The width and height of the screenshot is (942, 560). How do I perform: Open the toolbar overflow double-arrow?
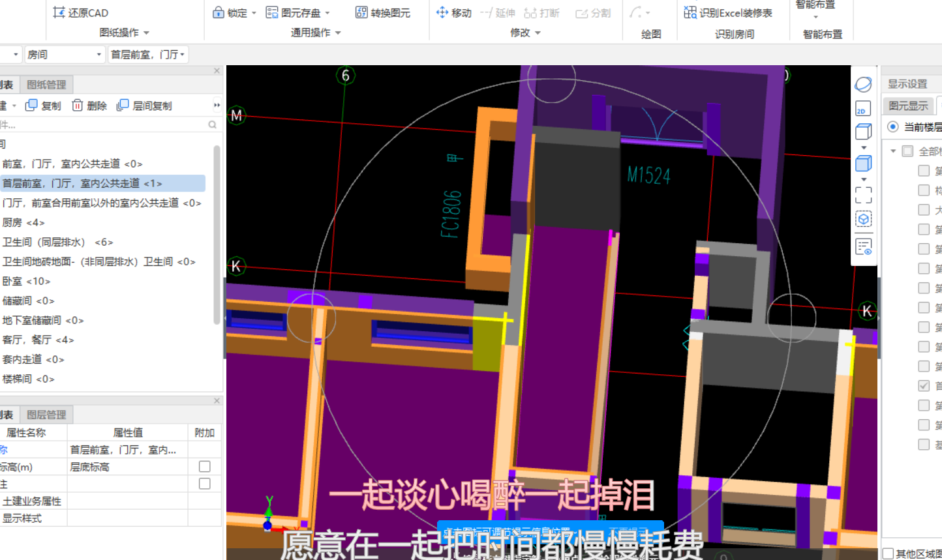pyautogui.click(x=217, y=105)
